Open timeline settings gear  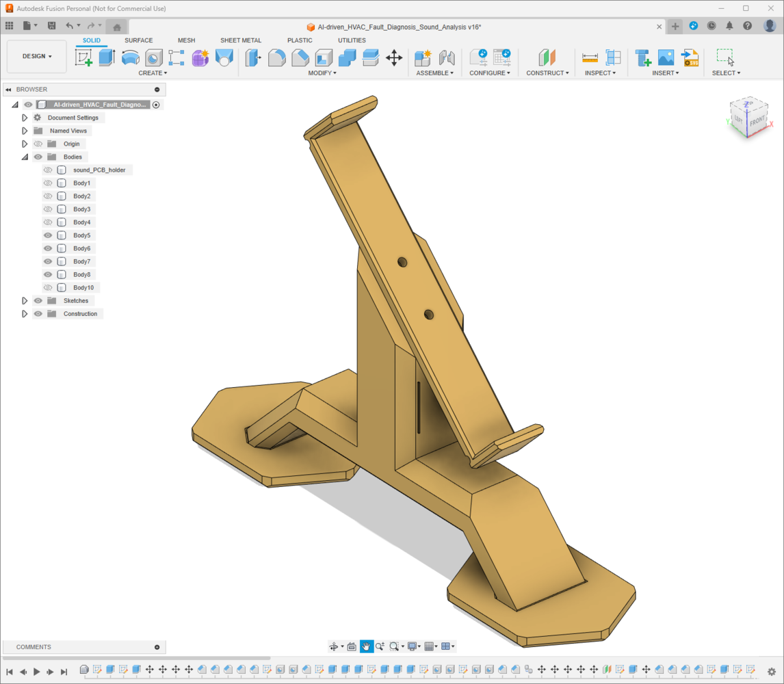point(772,672)
